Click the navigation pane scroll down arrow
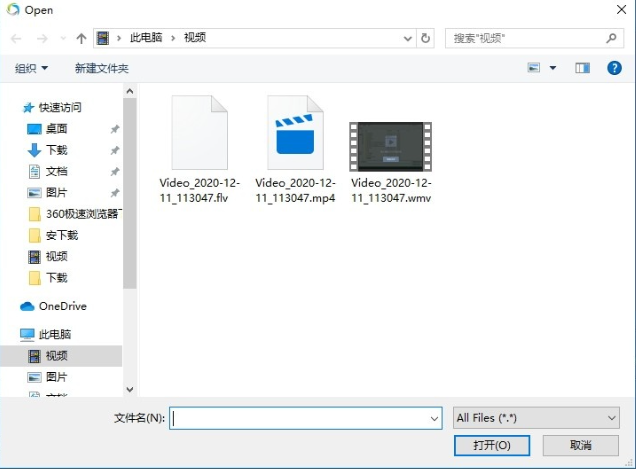This screenshot has width=636, height=469. pyautogui.click(x=130, y=389)
